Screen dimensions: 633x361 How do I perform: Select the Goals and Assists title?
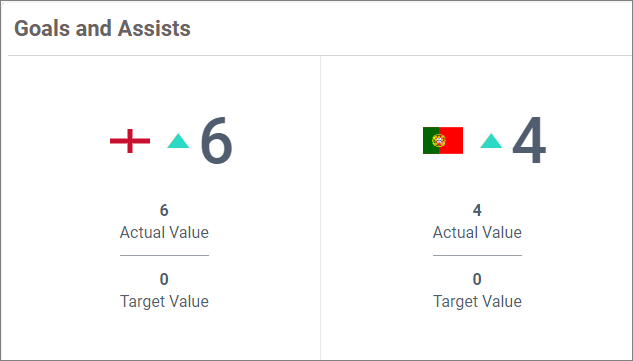pyautogui.click(x=103, y=28)
